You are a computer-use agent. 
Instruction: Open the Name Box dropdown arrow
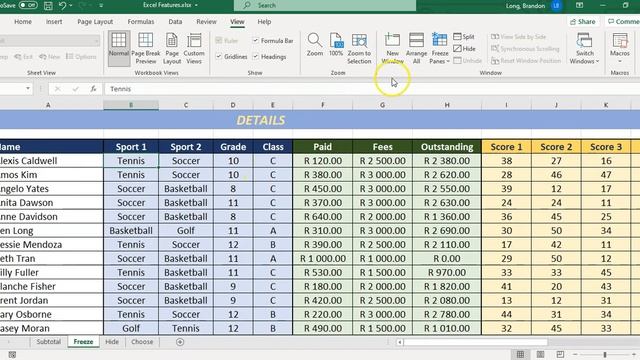[28, 89]
